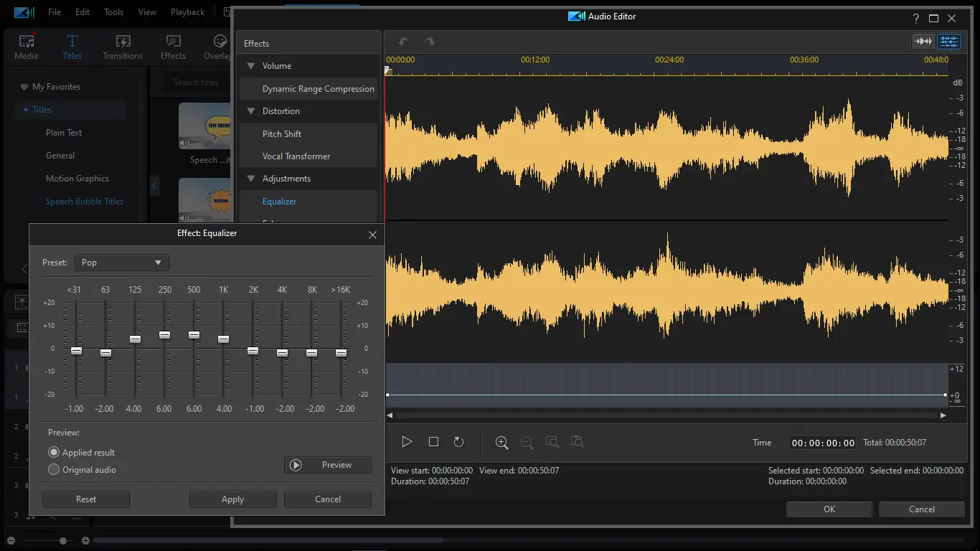The width and height of the screenshot is (980, 551).
Task: Open the Transitions room
Action: (x=123, y=47)
